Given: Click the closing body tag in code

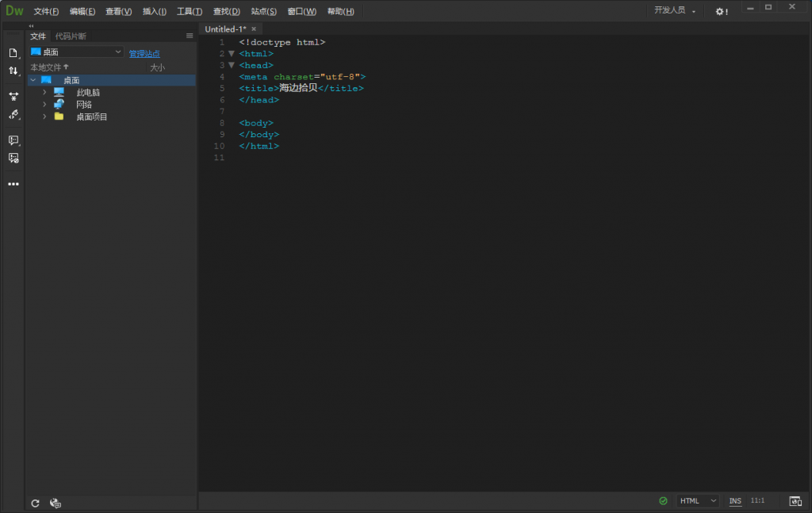Looking at the screenshot, I should [x=259, y=135].
